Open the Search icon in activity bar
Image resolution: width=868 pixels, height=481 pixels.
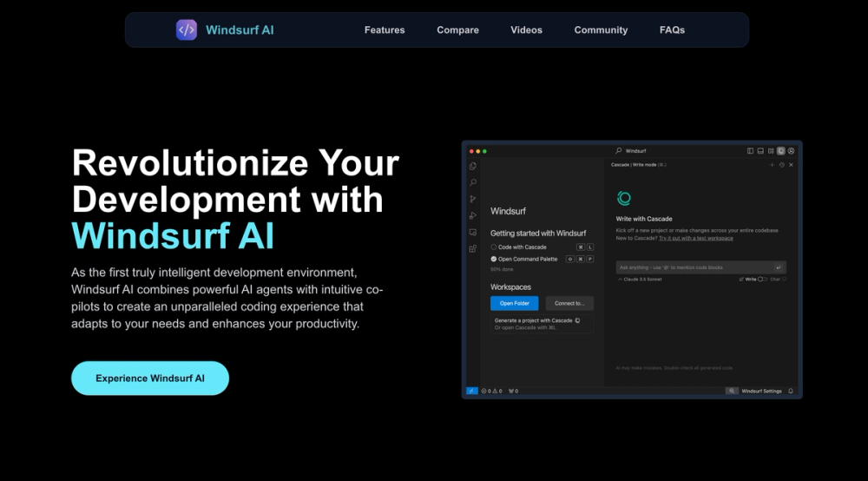tap(473, 182)
